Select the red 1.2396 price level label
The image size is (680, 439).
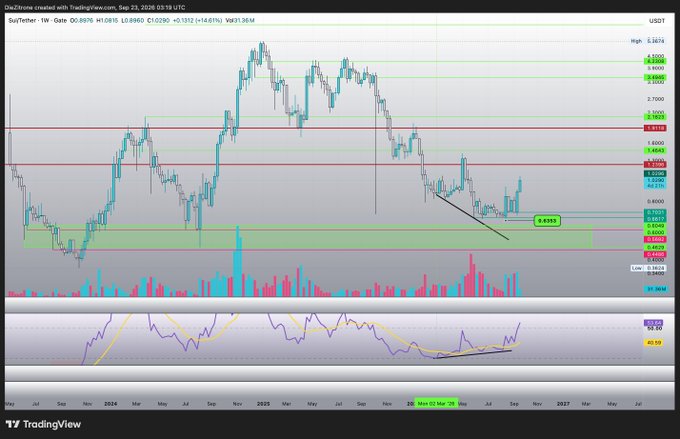pyautogui.click(x=655, y=165)
